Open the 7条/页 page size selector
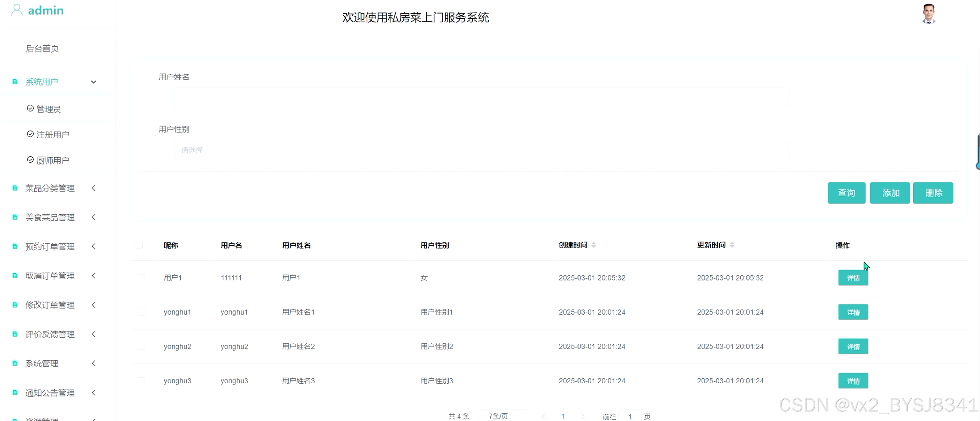 501,416
